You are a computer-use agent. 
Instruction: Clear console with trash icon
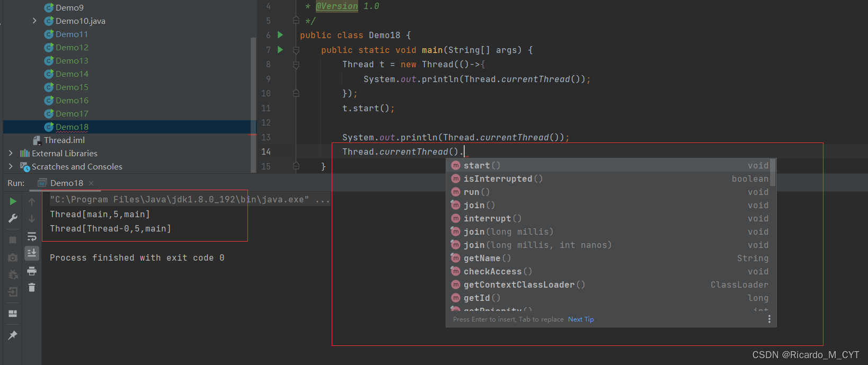coord(32,287)
